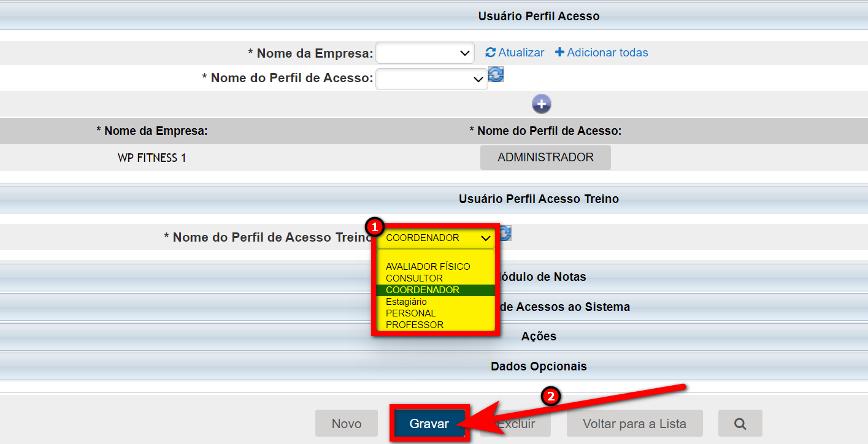868x444 pixels.
Task: Choose highlighted COORDENADOR list option
Action: click(423, 290)
